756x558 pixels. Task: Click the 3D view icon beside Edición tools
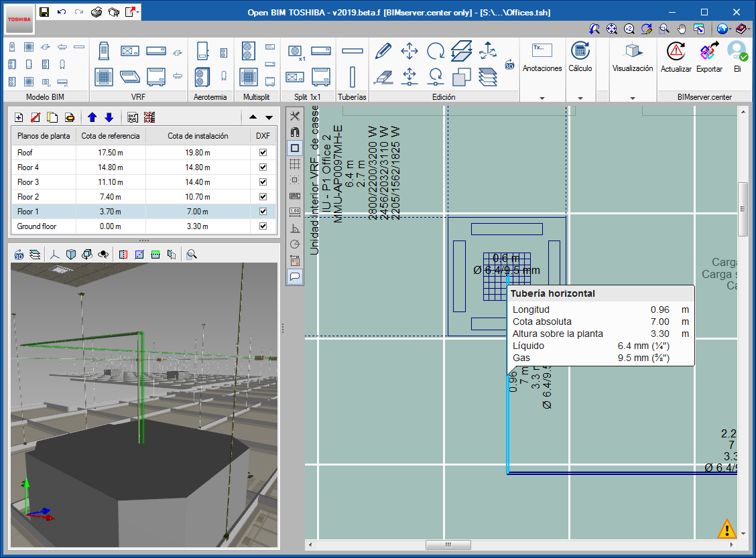click(x=509, y=64)
